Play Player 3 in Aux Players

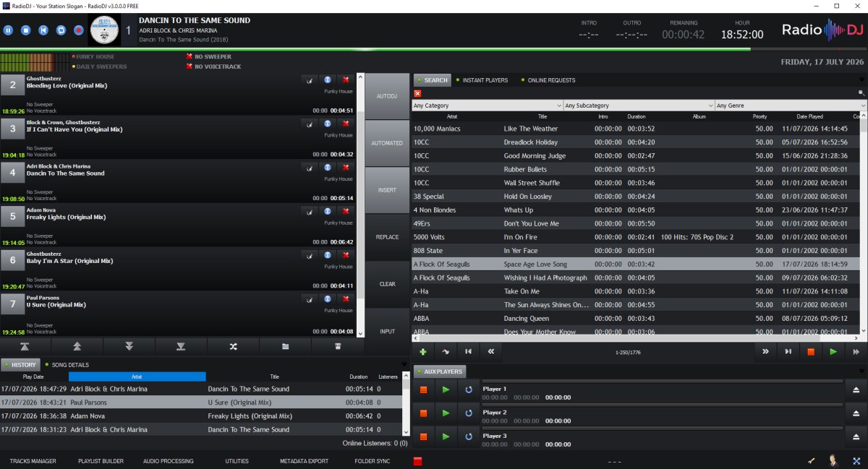tap(446, 436)
